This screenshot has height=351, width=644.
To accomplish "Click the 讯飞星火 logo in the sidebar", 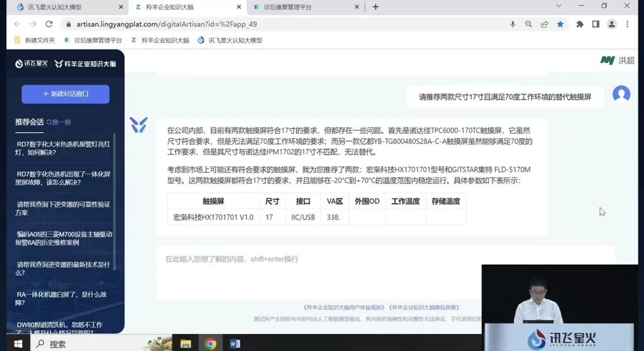I will point(31,64).
